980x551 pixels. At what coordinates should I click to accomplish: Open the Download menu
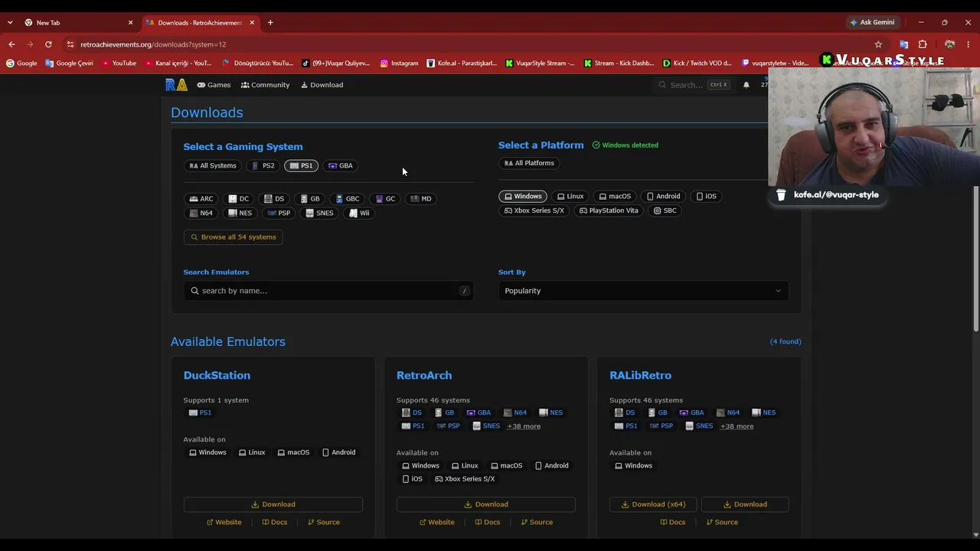[x=322, y=85]
